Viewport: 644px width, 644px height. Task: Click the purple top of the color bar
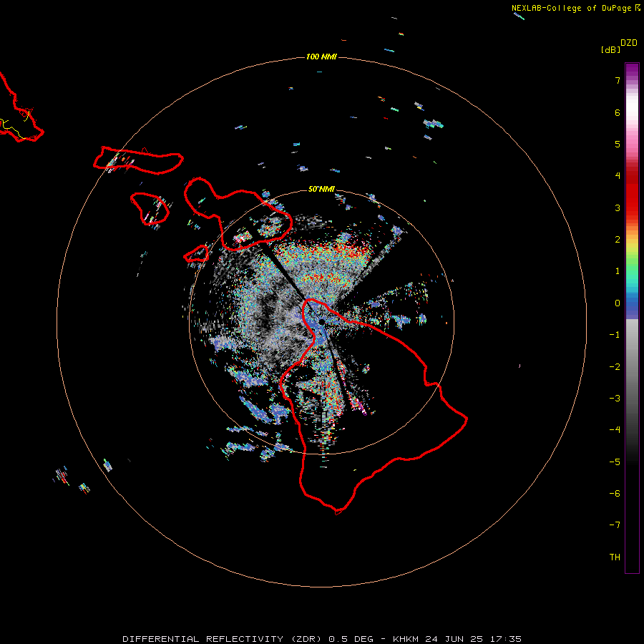(632, 70)
